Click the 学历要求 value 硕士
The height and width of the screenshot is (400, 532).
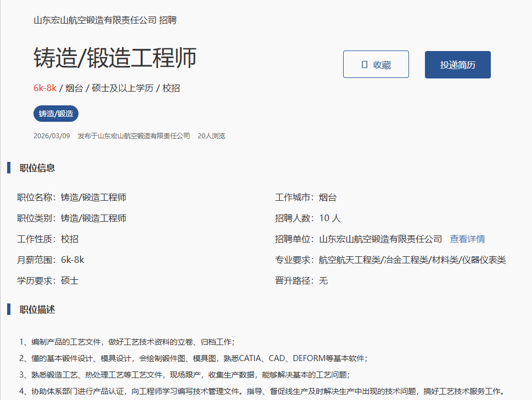(x=70, y=281)
